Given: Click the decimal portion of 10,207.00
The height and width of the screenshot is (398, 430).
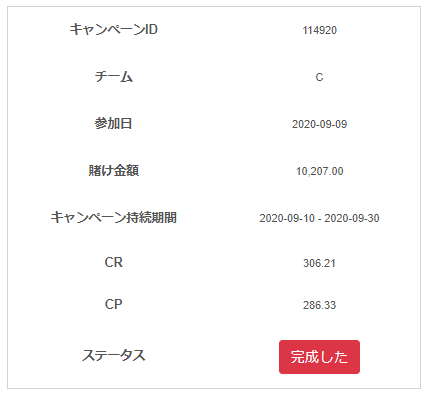Looking at the screenshot, I should point(335,171).
